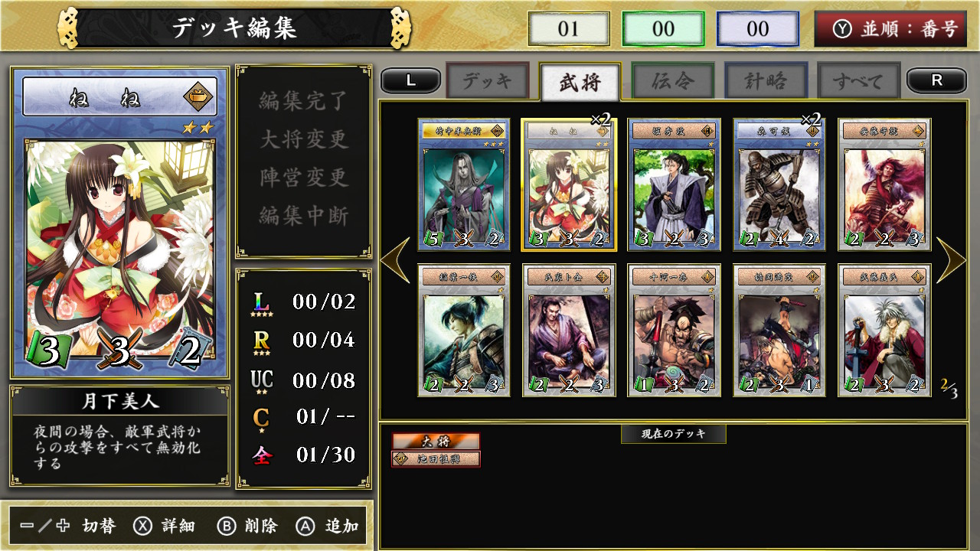
Task: Click the A 追加 add button
Action: [328, 527]
